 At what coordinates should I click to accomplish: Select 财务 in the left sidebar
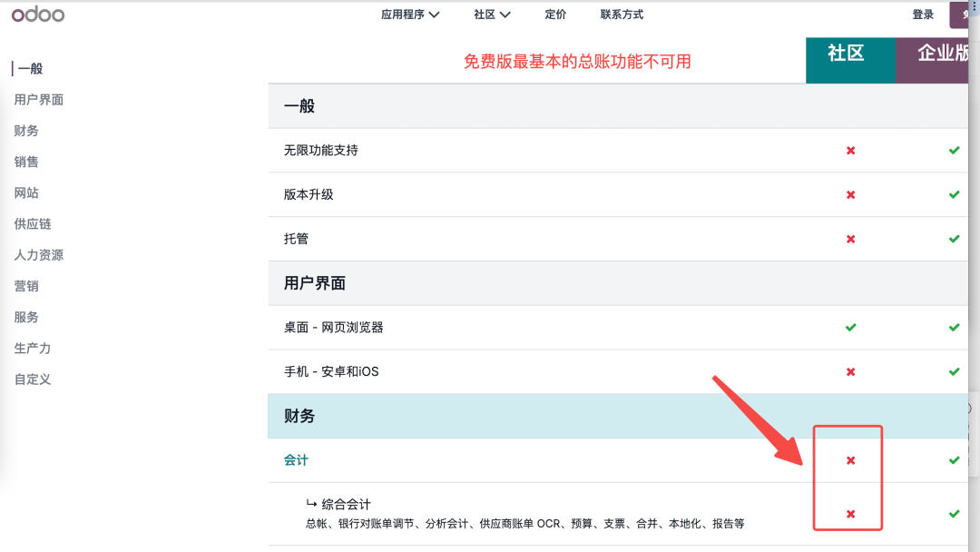click(x=26, y=131)
